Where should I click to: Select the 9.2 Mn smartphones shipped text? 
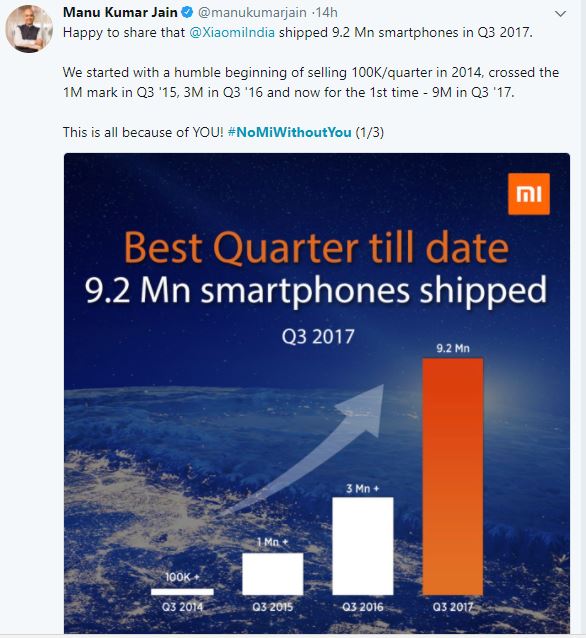tap(316, 290)
